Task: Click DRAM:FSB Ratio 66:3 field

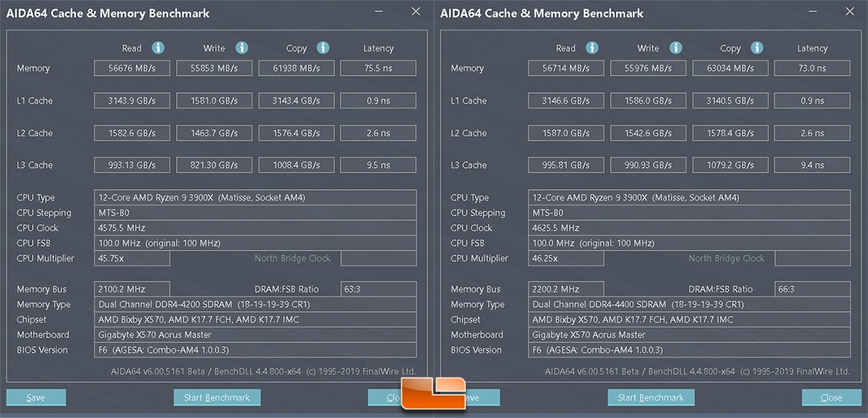Action: (812, 289)
